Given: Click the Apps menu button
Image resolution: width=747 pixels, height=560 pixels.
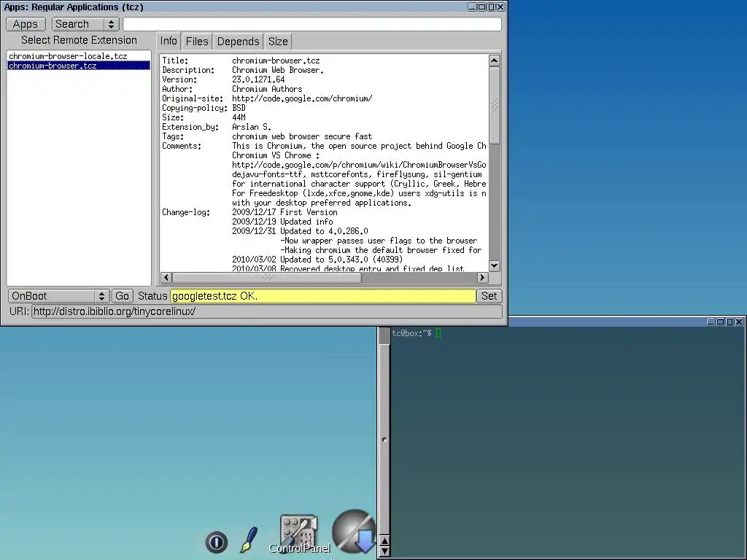Looking at the screenshot, I should click(x=26, y=24).
